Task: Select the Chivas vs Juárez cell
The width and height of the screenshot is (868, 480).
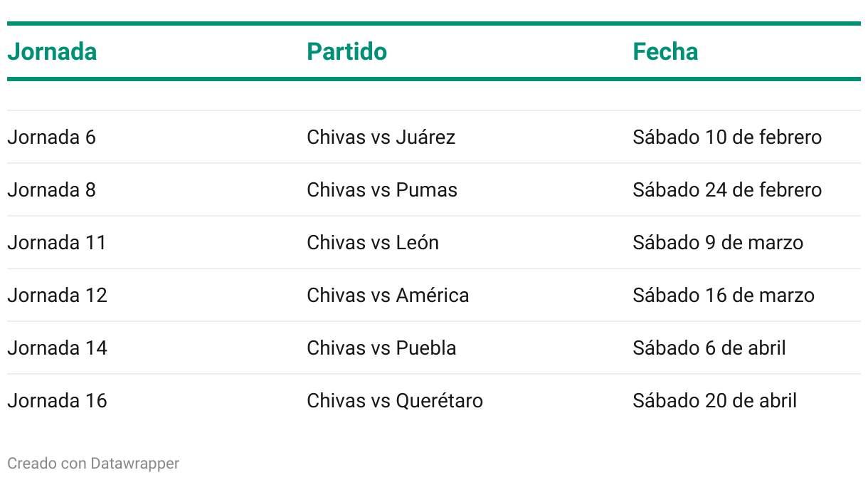Action: tap(381, 137)
